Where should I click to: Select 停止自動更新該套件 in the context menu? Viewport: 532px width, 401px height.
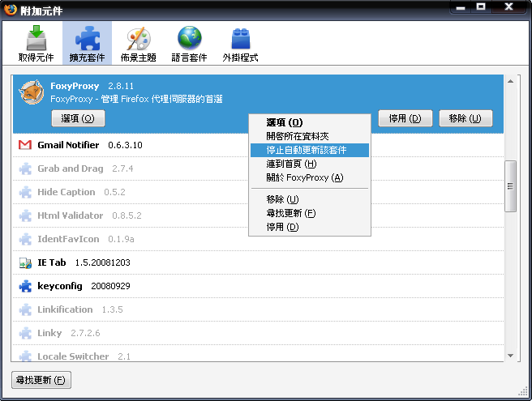coord(308,150)
